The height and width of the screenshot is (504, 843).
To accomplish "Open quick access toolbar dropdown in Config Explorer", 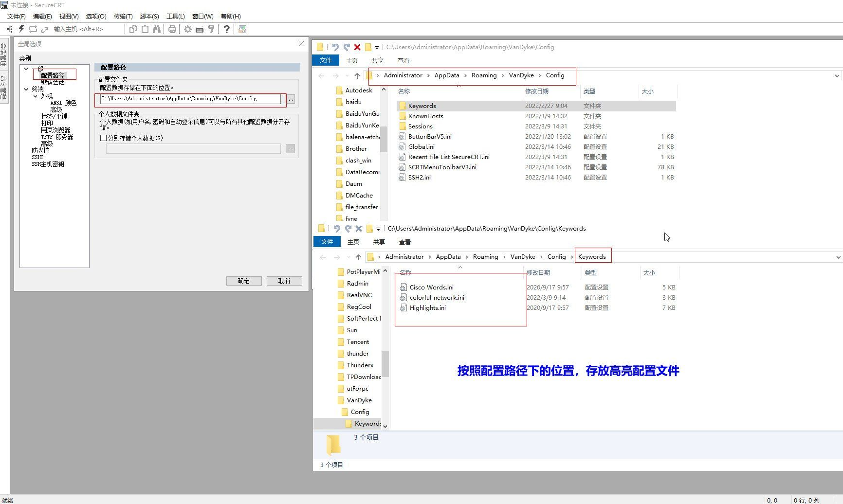I will tap(377, 47).
